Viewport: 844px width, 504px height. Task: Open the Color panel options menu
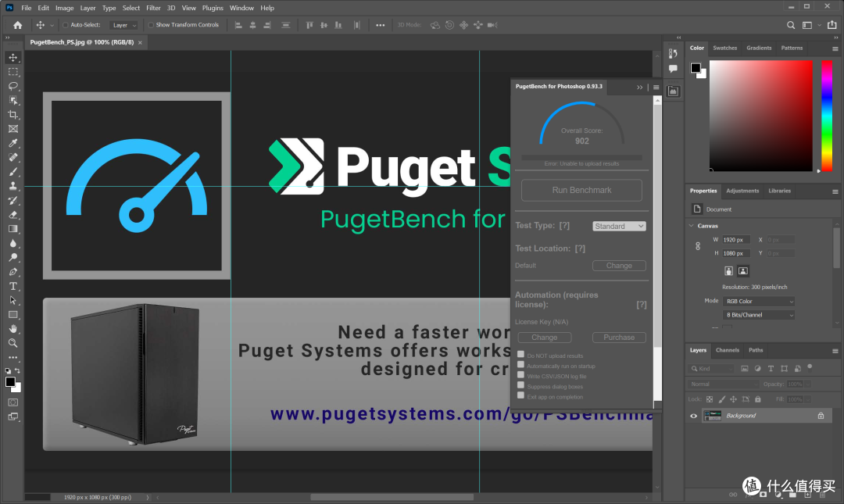coord(835,48)
